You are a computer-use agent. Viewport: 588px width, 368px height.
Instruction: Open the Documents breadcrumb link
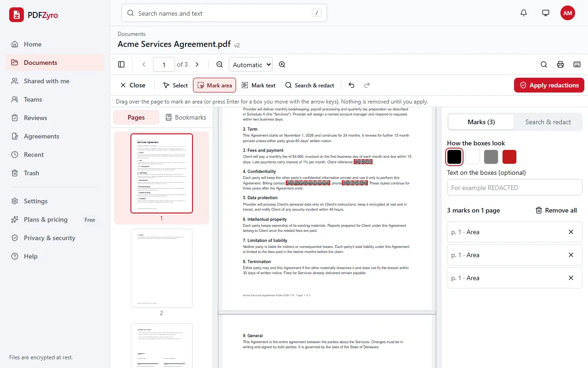131,34
